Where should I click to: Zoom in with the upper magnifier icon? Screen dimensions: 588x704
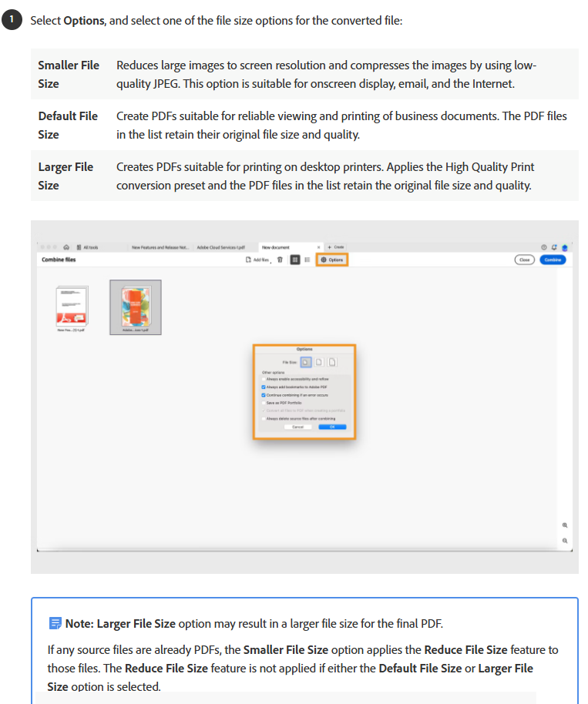tap(565, 525)
